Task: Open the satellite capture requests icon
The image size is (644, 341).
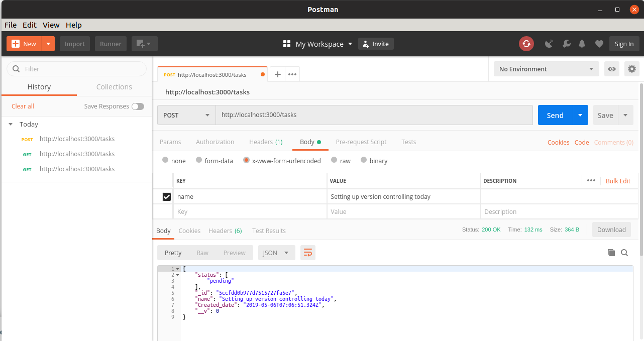Action: (549, 44)
